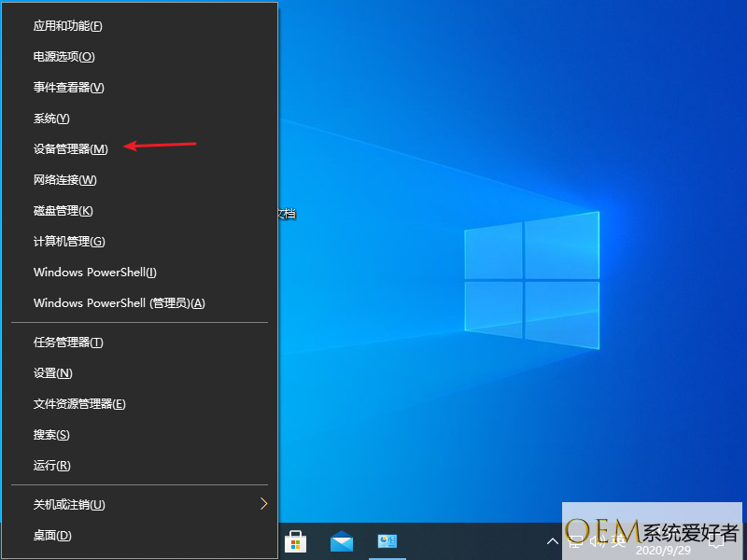Run Windows PowerShell (管理员)(A)
The image size is (747, 560).
120,303
